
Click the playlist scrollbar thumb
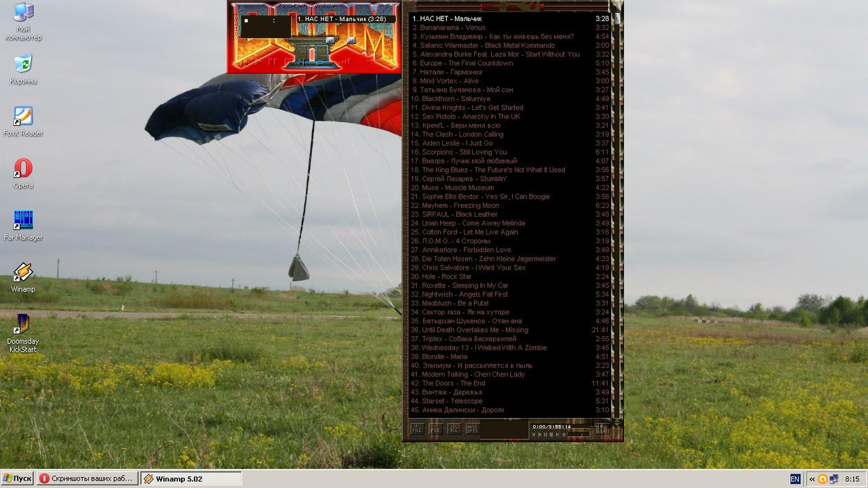pyautogui.click(x=617, y=18)
